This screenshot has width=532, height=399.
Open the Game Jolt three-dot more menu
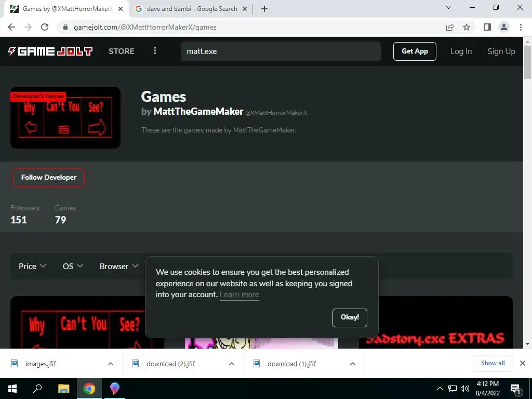(155, 50)
